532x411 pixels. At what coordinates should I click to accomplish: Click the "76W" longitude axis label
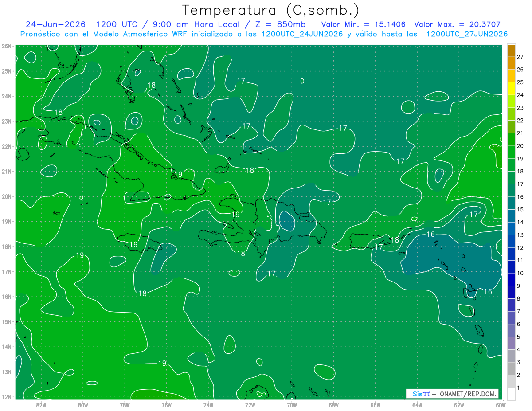coord(167,405)
